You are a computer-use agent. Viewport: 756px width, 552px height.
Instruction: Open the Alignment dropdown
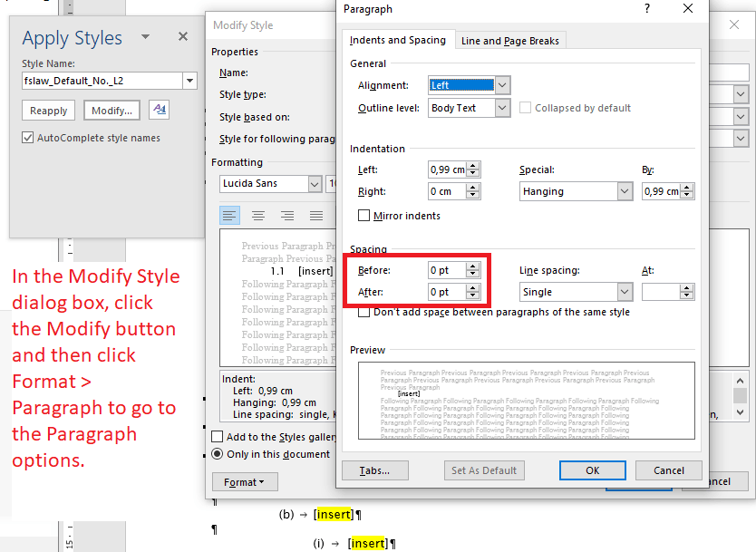point(502,85)
